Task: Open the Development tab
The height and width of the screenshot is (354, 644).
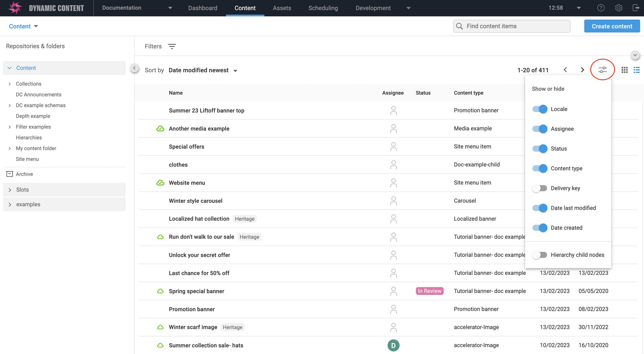Action: 373,8
